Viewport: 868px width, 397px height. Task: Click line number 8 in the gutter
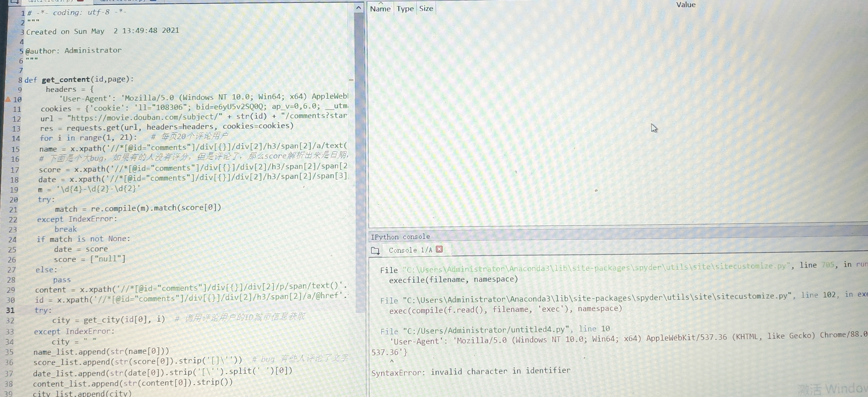[x=20, y=80]
